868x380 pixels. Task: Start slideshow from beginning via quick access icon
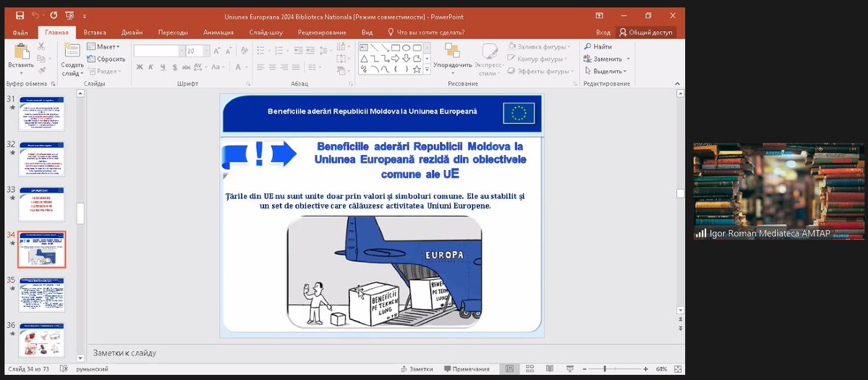tap(69, 14)
